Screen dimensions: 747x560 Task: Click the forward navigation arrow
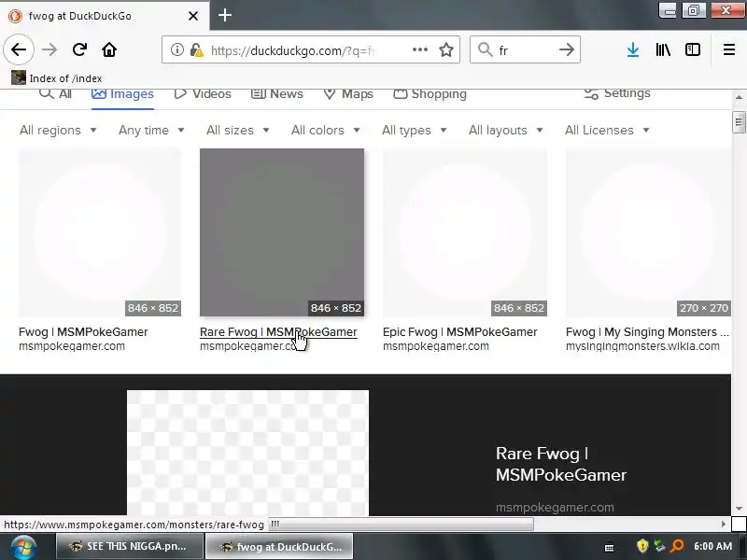tap(49, 49)
